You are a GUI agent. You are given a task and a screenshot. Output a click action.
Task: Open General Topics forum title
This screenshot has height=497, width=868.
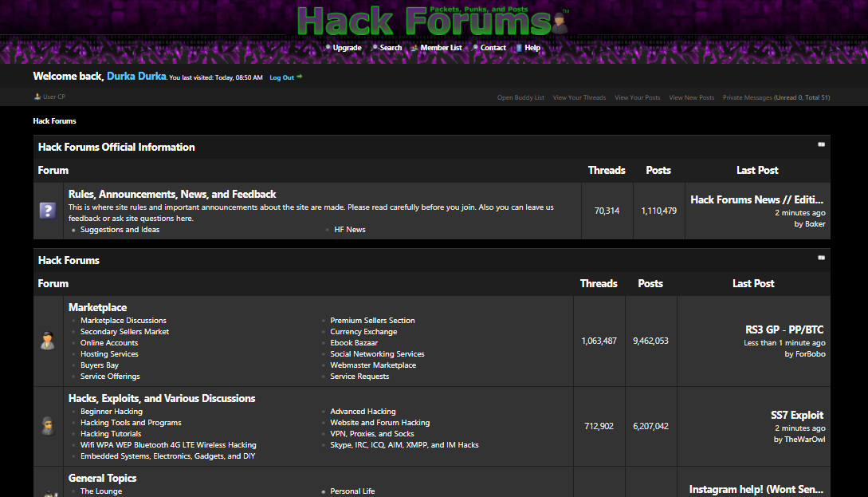point(102,478)
